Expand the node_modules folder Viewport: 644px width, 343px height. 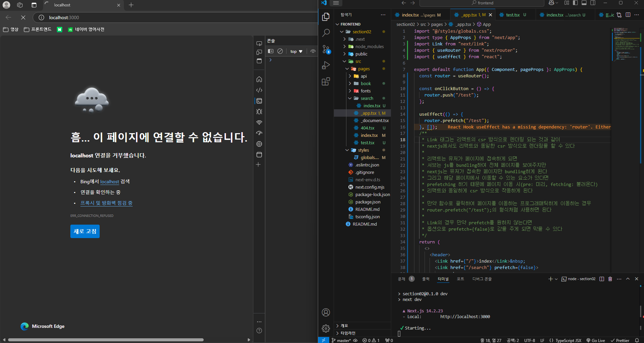(x=362, y=46)
